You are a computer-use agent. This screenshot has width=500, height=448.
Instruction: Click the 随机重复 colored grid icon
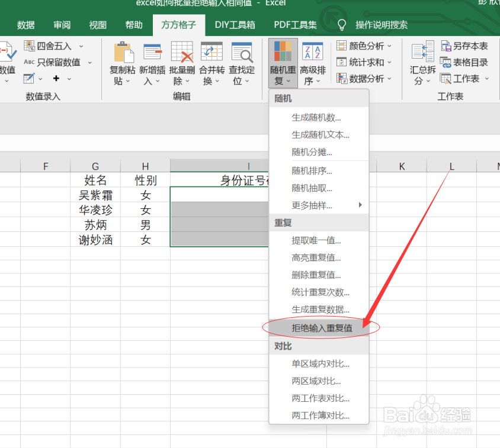(283, 51)
